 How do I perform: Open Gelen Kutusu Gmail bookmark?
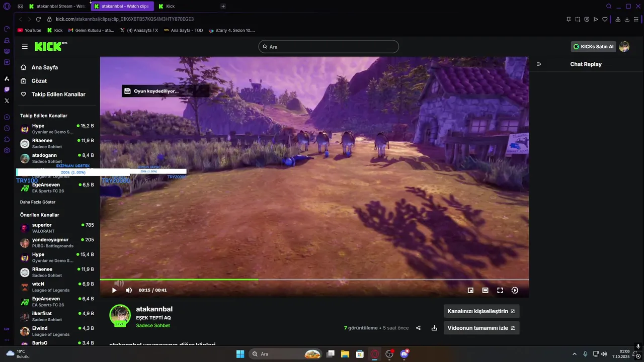(92, 30)
